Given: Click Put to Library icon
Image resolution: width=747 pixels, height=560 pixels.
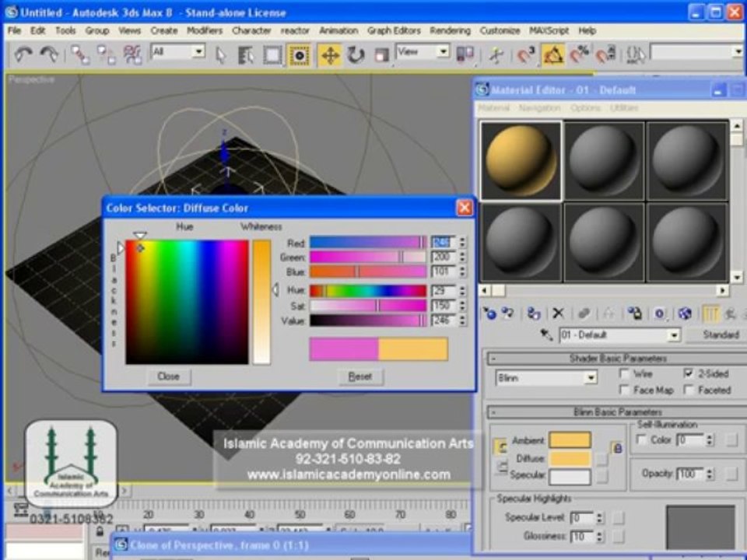Looking at the screenshot, I should pyautogui.click(x=634, y=313).
